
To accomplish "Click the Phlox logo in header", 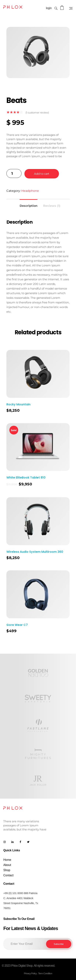I will 13,7.
